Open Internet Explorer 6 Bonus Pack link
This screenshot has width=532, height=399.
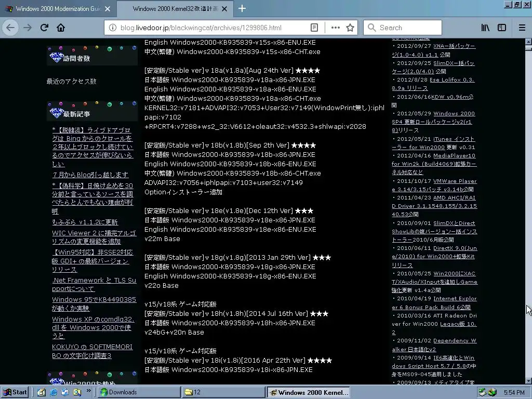pos(434,303)
